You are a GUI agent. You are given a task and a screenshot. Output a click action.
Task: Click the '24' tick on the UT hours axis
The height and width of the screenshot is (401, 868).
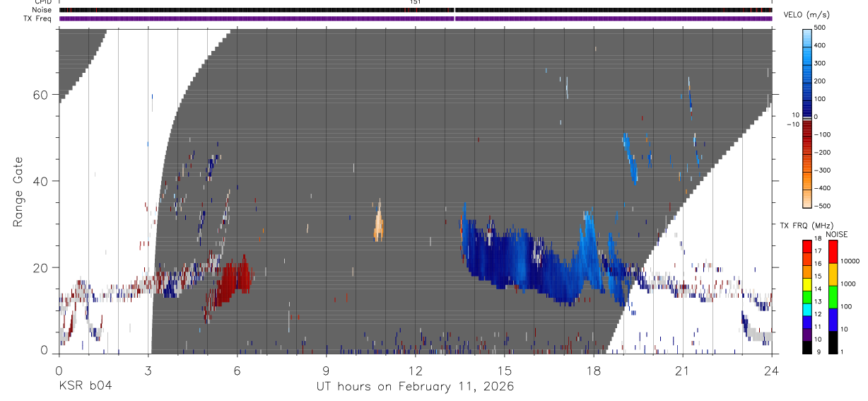pos(772,370)
